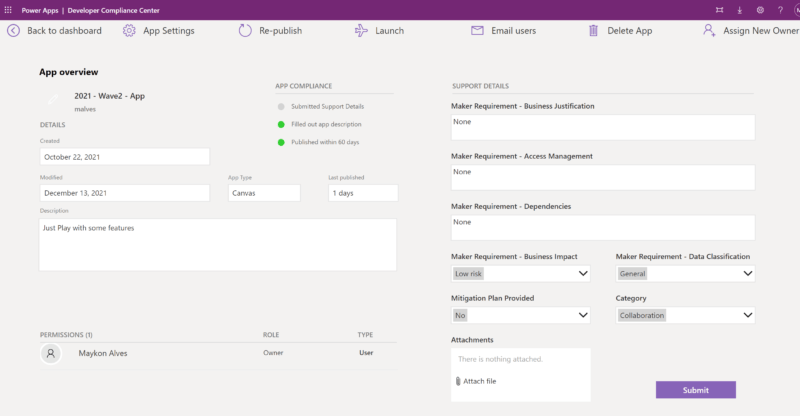Click the download icon in header
Screen dimensions: 800x416
(x=740, y=9)
